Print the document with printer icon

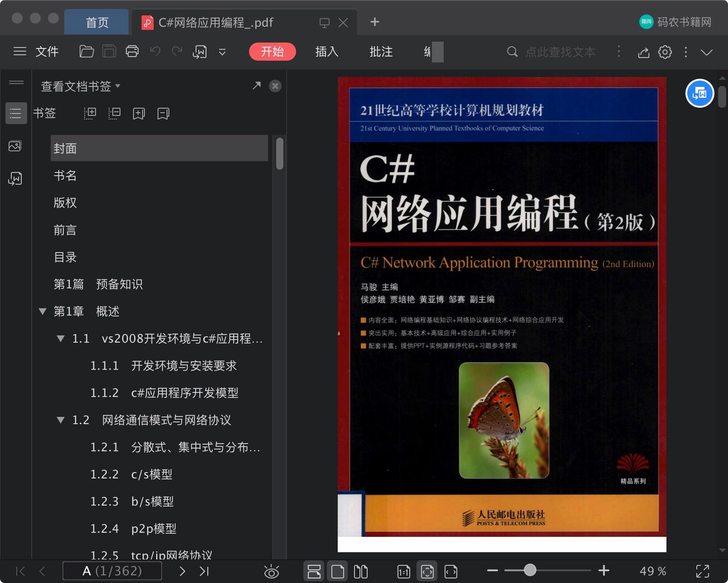[x=132, y=52]
